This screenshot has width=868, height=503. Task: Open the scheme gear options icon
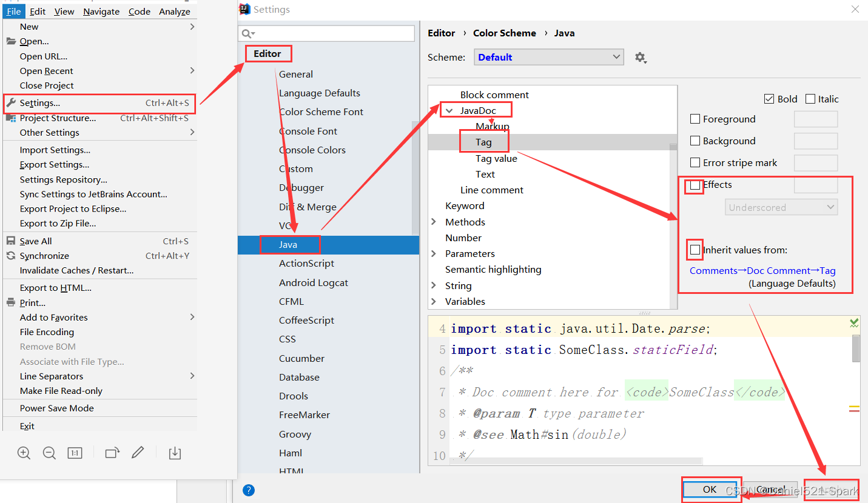click(x=641, y=58)
